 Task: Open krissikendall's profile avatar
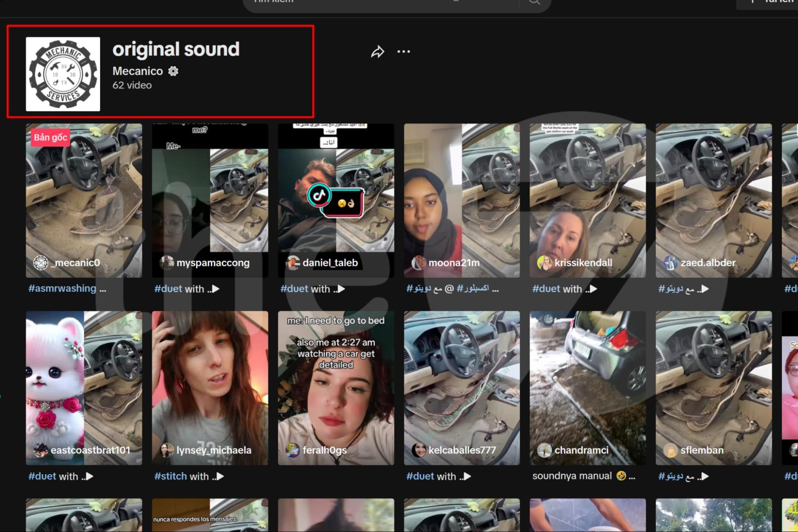pyautogui.click(x=544, y=263)
